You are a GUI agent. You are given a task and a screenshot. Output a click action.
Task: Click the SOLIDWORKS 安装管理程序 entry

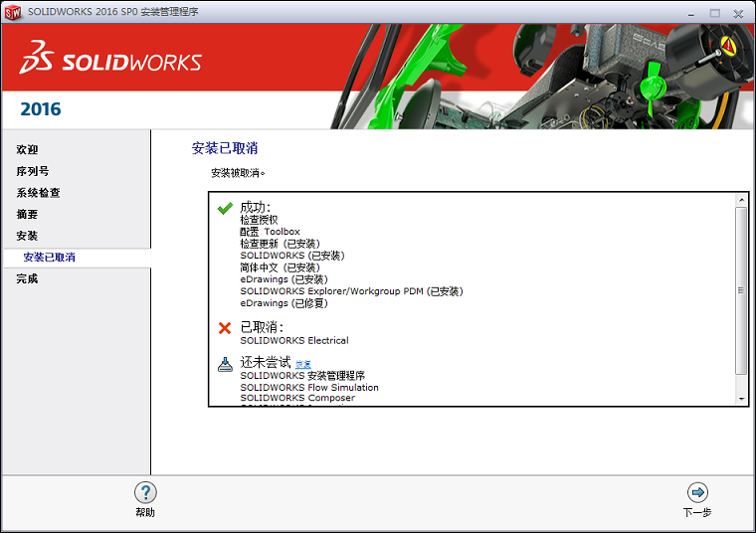tap(302, 376)
